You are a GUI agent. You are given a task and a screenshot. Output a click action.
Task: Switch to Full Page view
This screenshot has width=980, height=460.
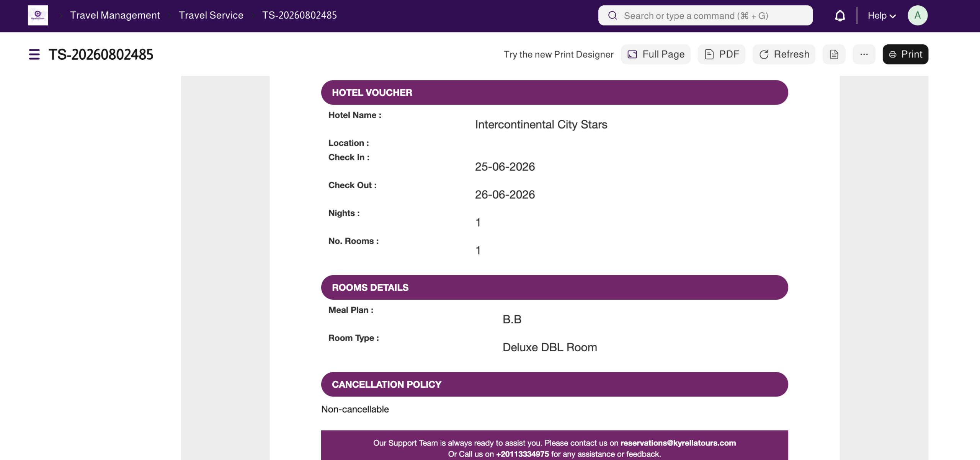pos(655,54)
